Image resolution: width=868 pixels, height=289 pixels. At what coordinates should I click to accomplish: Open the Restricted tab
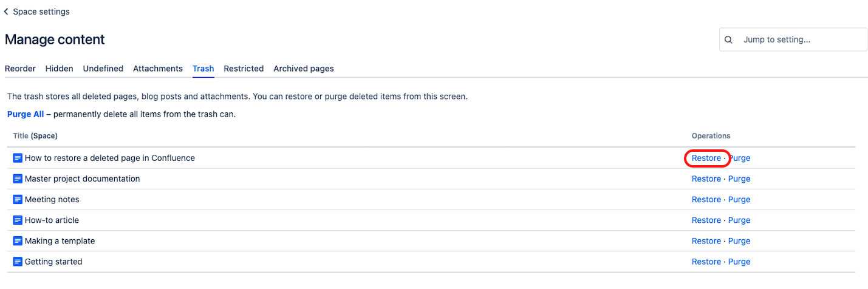244,69
